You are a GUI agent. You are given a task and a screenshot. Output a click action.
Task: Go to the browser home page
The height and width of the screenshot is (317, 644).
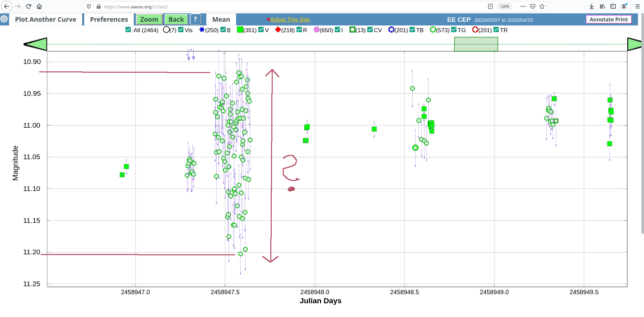(x=39, y=6)
